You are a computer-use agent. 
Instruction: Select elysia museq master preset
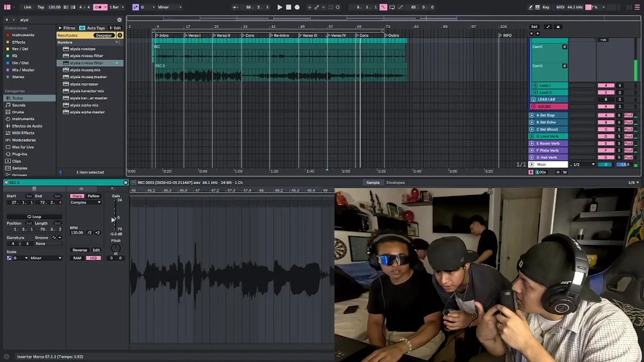[x=88, y=77]
